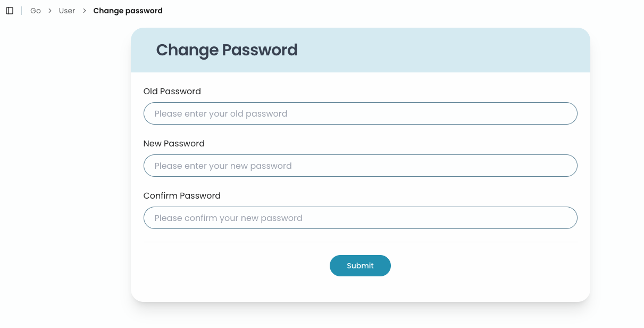
Task: Click the "Please confirm your new password" placeholder
Action: (x=228, y=218)
